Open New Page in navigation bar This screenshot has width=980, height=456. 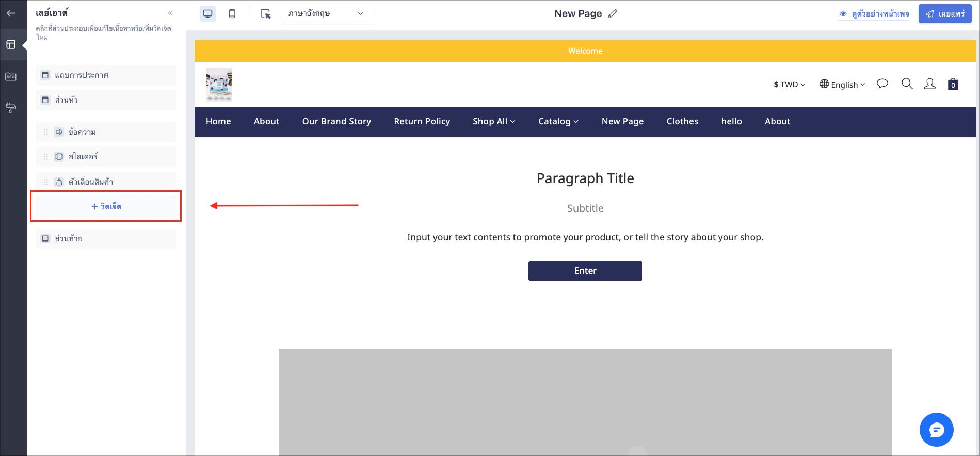tap(622, 122)
